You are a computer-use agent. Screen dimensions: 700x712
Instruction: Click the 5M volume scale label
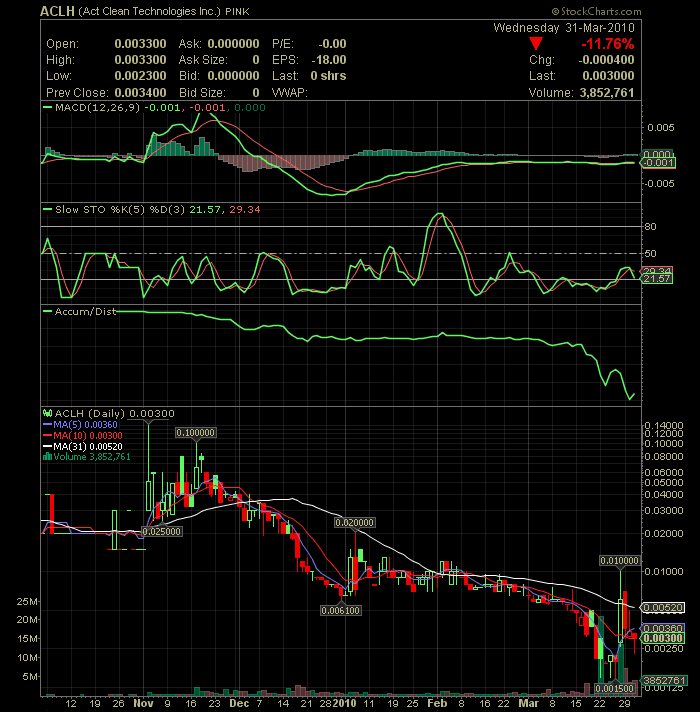tap(29, 677)
